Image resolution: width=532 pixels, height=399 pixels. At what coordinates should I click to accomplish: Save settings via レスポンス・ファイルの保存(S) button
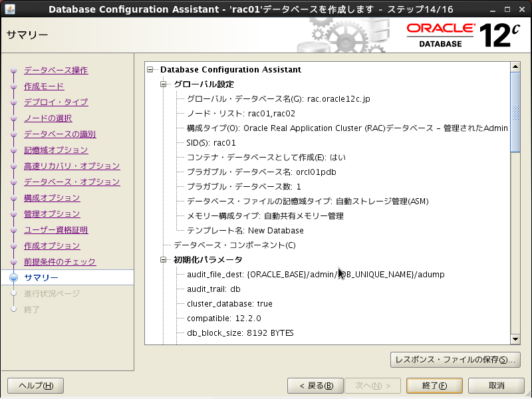click(x=456, y=360)
